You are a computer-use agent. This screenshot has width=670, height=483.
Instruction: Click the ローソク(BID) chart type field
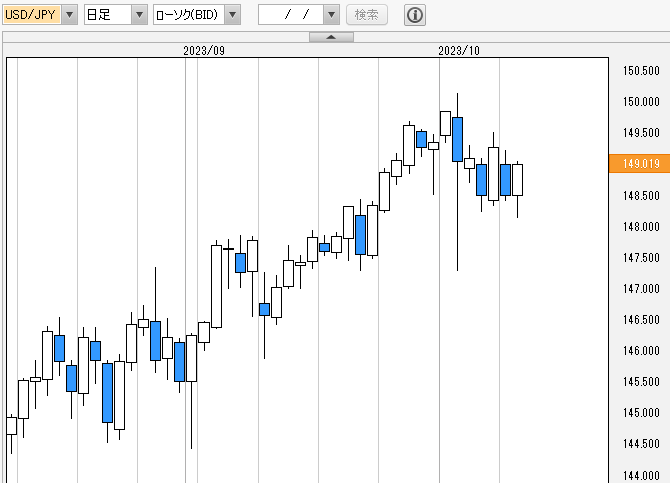point(189,15)
